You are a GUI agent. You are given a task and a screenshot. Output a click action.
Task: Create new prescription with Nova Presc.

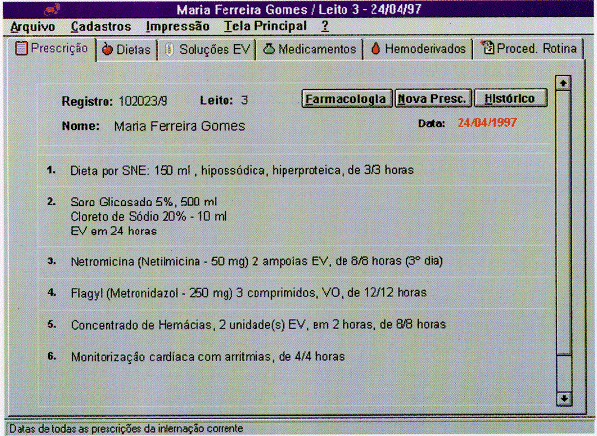[433, 99]
